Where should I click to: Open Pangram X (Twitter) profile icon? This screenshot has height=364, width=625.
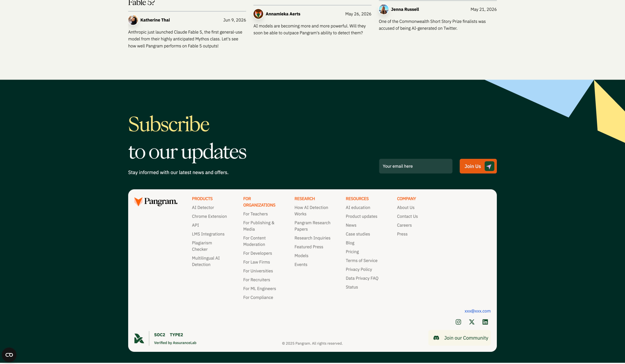click(x=472, y=322)
